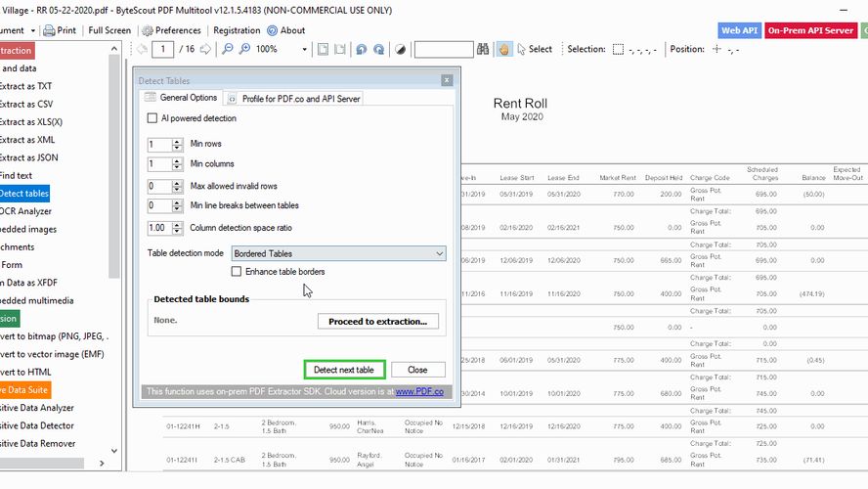Screen dimensions: 868x489
Task: Zoom in with the plus magnifier
Action: pos(244,49)
